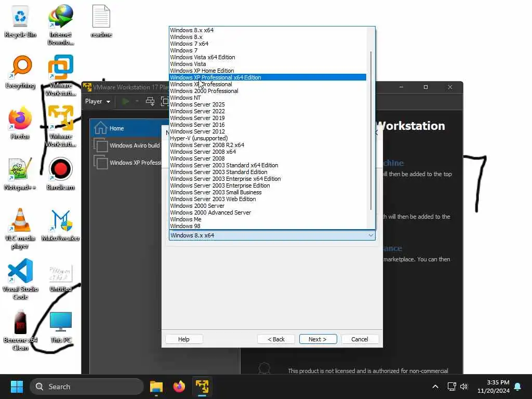Open the Recycle Bin desktop icon
The height and width of the screenshot is (399, 532).
tap(20, 22)
